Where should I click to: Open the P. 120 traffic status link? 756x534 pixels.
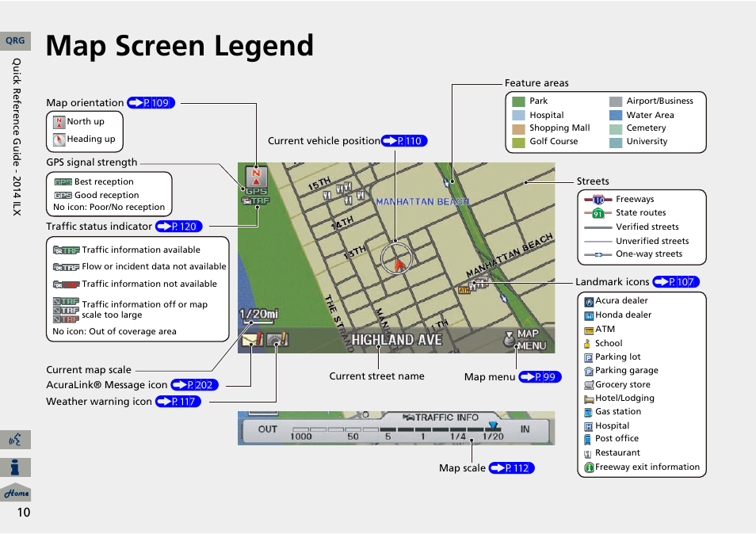tap(179, 227)
